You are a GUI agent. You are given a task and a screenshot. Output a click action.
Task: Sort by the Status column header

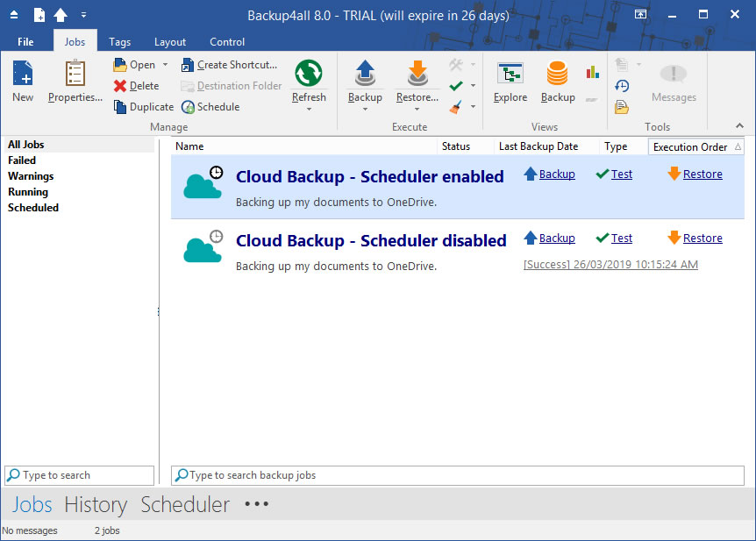(x=466, y=146)
